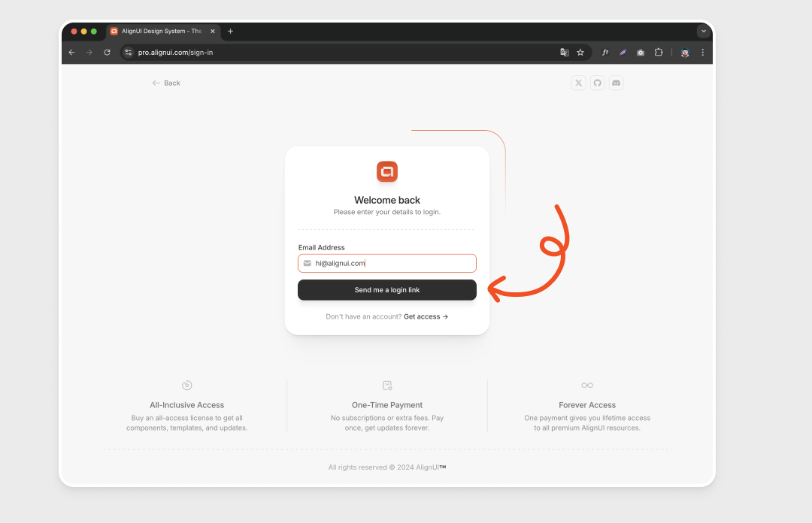Screen dimensions: 812x523
Task: Click the infinity icon above Forever Access
Action: [x=587, y=385]
